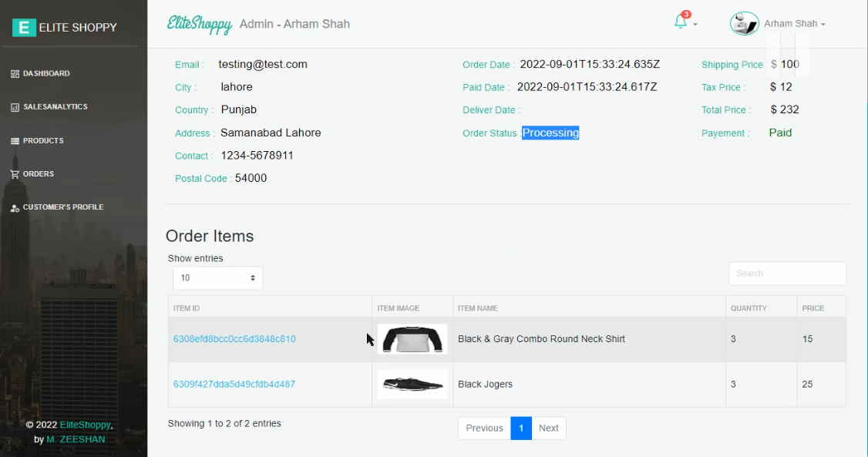Screen dimensions: 868x457
Task: Open item ID 6308efd8bcc0cc6d3848c810 link
Action: pyautogui.click(x=234, y=338)
